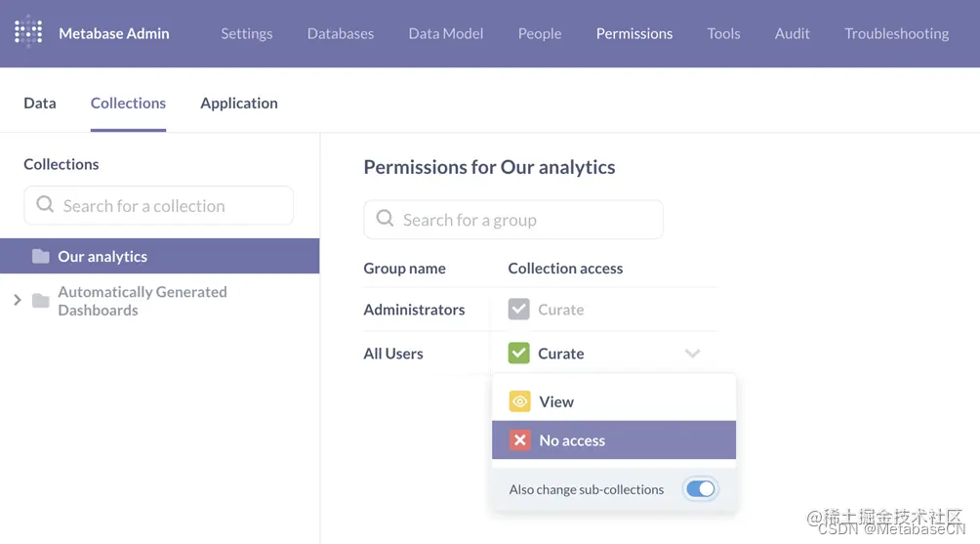Open the Troubleshooting admin section
This screenshot has width=980, height=544.
[896, 33]
